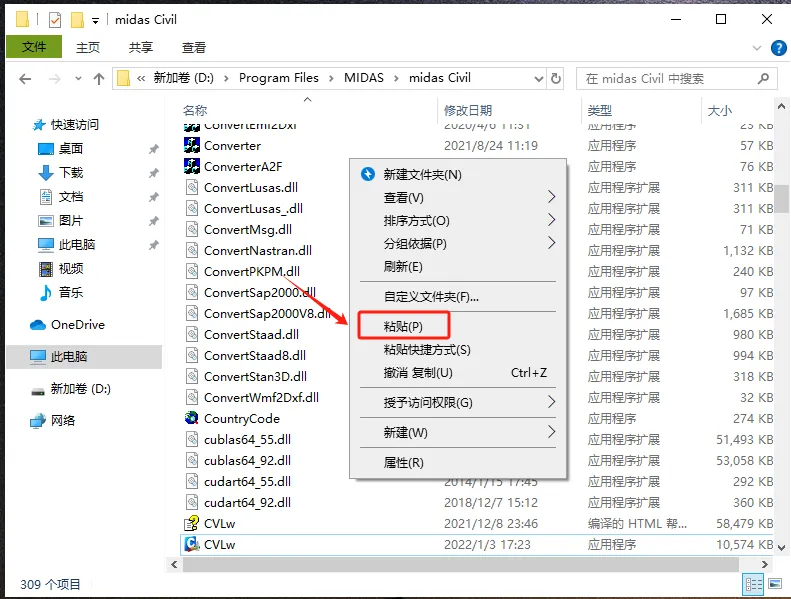Open the 文件 ribbon tab

34,47
